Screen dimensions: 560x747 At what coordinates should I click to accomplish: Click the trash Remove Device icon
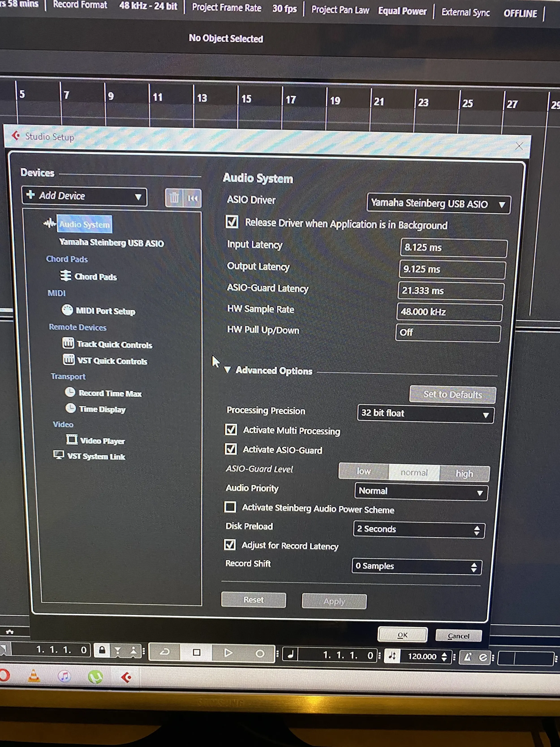(x=174, y=198)
